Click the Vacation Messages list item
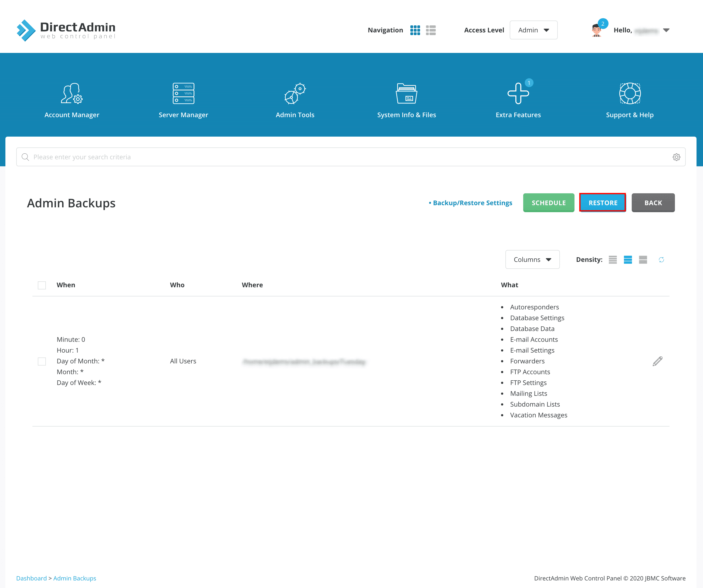Screen dimensions: 703x588 [x=539, y=415]
